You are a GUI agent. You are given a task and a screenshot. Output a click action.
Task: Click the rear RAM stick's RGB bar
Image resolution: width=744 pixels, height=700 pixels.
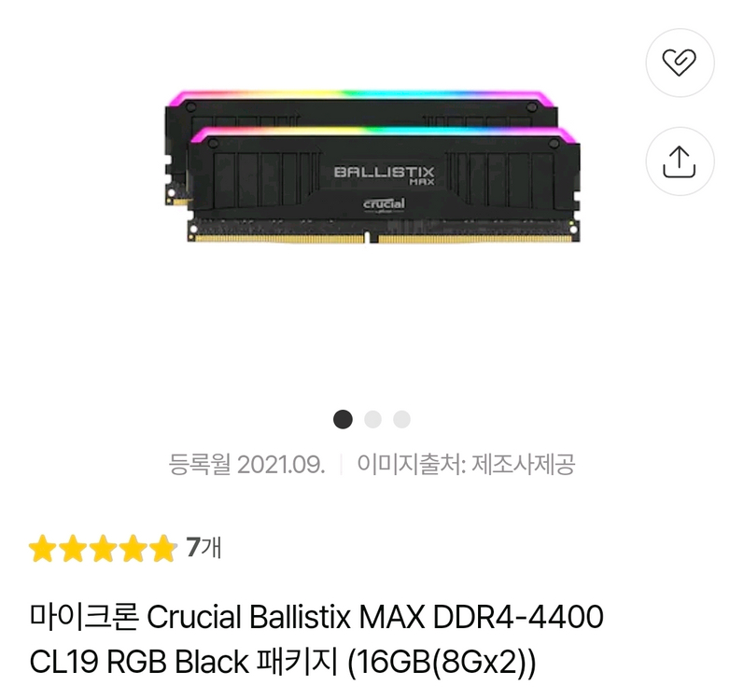tap(359, 95)
